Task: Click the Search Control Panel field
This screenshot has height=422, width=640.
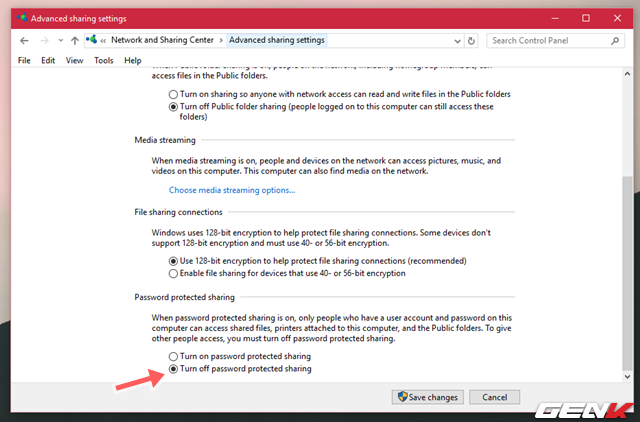Action: point(550,40)
